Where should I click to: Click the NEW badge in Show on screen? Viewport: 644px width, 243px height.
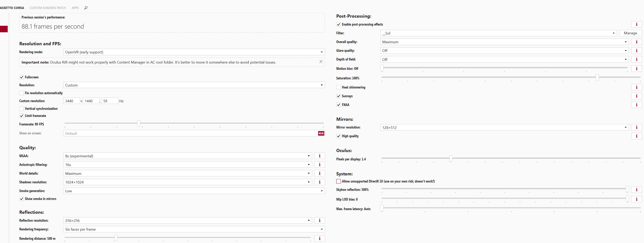coord(321,133)
